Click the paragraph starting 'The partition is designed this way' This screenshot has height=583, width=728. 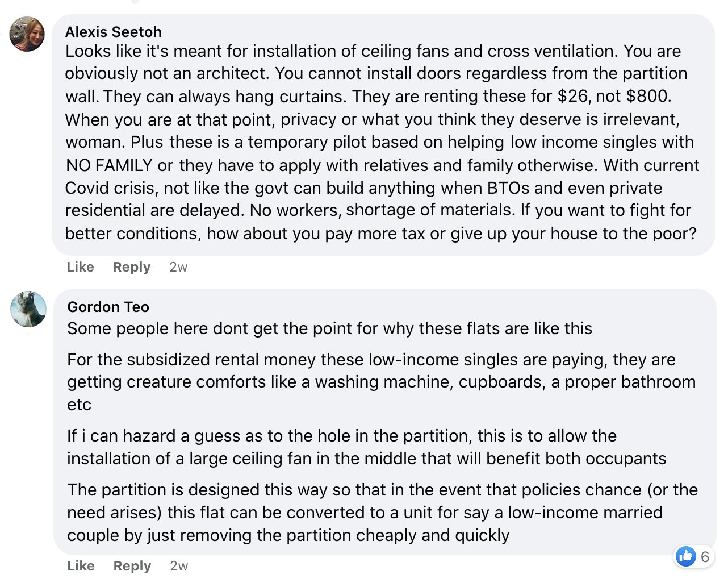(x=382, y=513)
